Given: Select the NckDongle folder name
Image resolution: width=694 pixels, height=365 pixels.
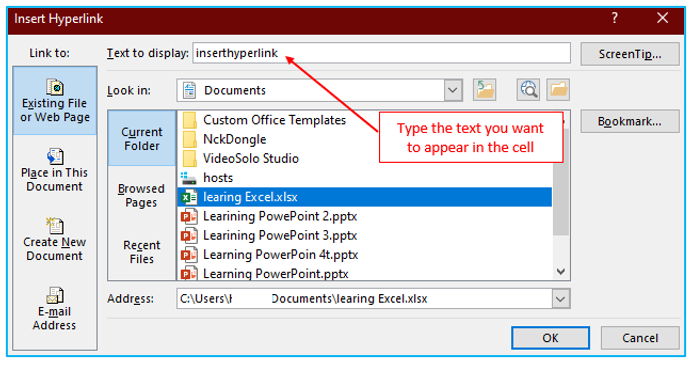Looking at the screenshot, I should click(x=235, y=139).
